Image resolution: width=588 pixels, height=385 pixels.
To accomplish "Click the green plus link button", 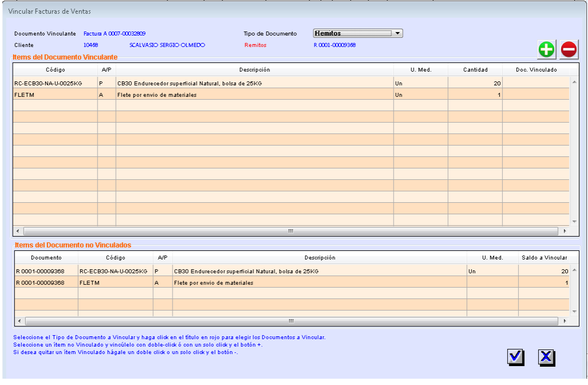I will 546,49.
